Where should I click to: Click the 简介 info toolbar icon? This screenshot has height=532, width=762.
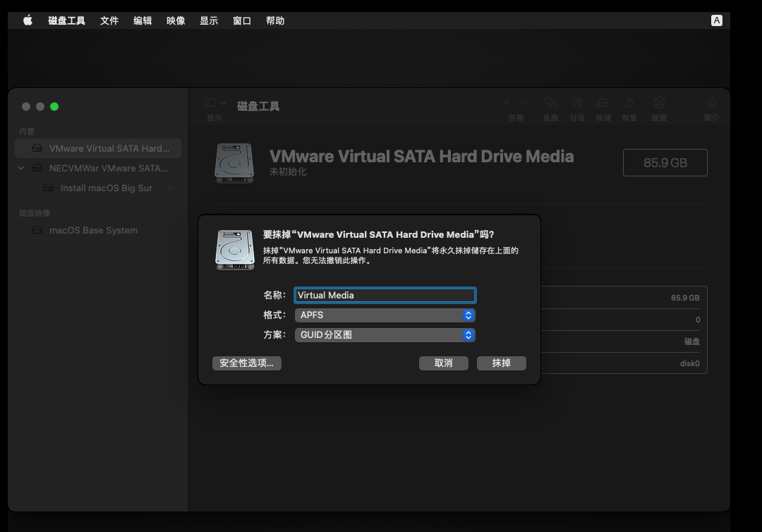[711, 102]
